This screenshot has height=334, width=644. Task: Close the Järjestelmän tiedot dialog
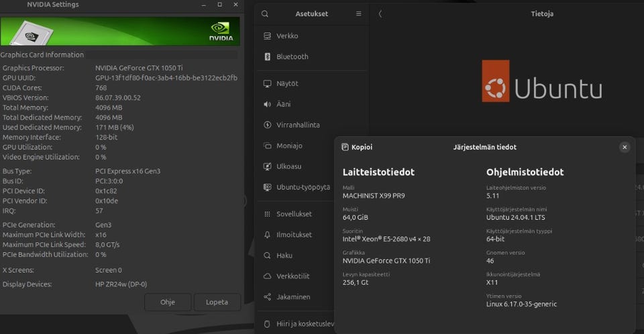(625, 147)
